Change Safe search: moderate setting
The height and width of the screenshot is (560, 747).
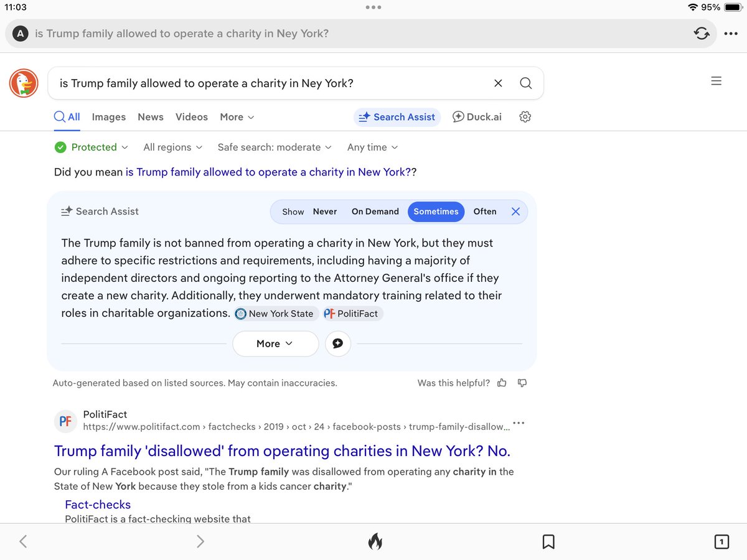point(275,147)
